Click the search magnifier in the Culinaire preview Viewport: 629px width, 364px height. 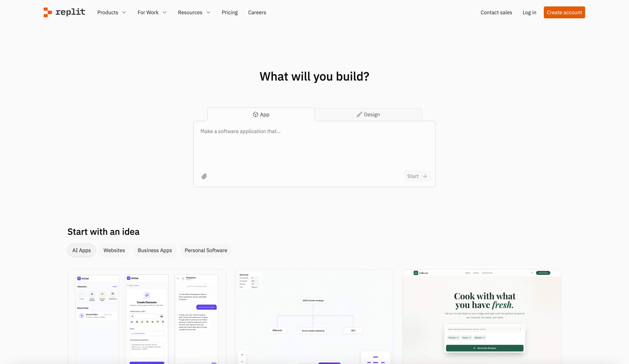click(x=532, y=273)
